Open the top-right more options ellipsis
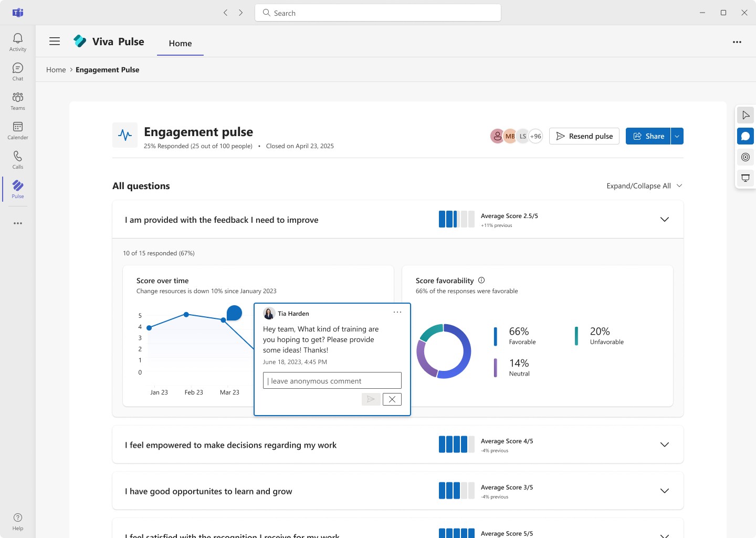The height and width of the screenshot is (538, 756). point(737,42)
